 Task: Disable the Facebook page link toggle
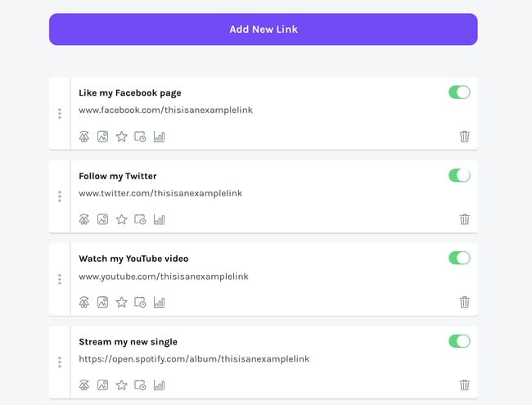click(459, 92)
